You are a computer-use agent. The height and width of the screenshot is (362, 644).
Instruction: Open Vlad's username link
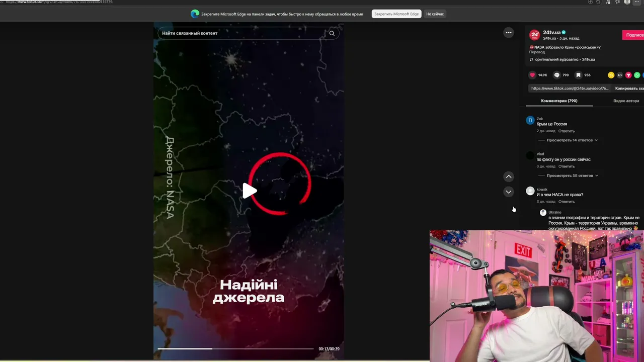(540, 154)
